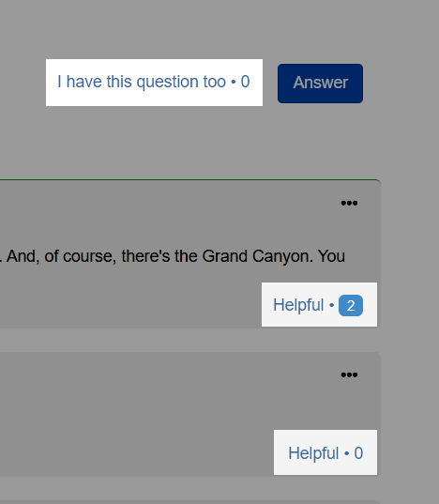The width and height of the screenshot is (439, 504).
Task: Mark the second answer as Helpful
Action: click(325, 452)
